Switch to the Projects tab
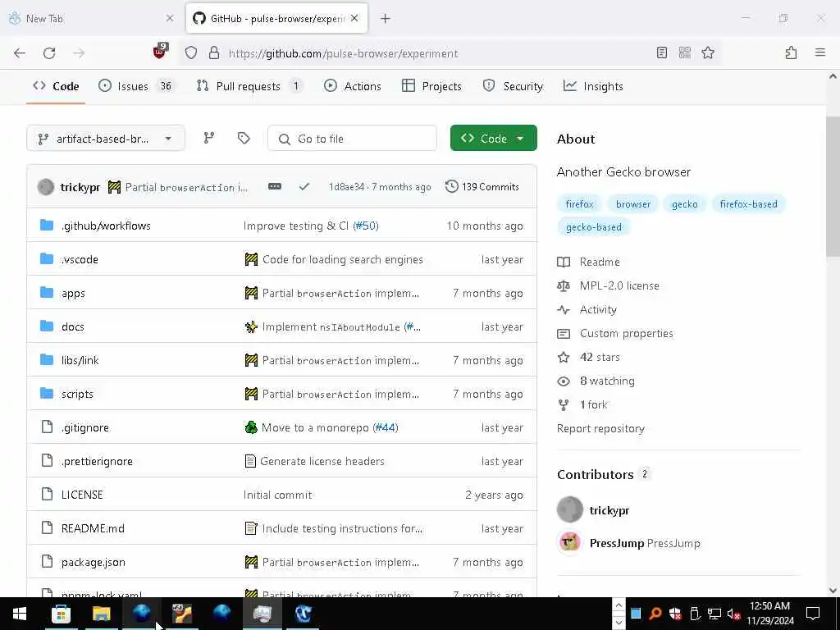 coord(431,86)
